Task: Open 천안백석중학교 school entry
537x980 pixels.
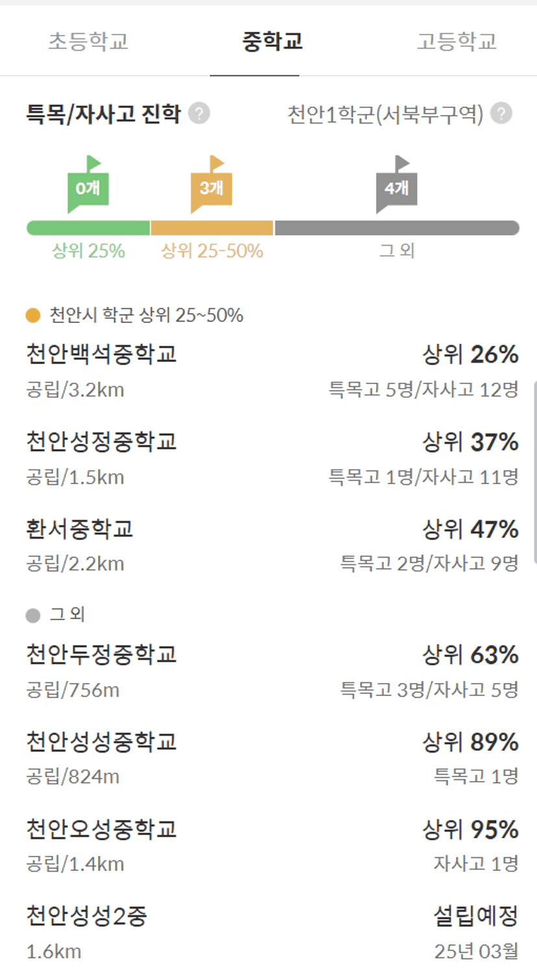Action: [101, 355]
